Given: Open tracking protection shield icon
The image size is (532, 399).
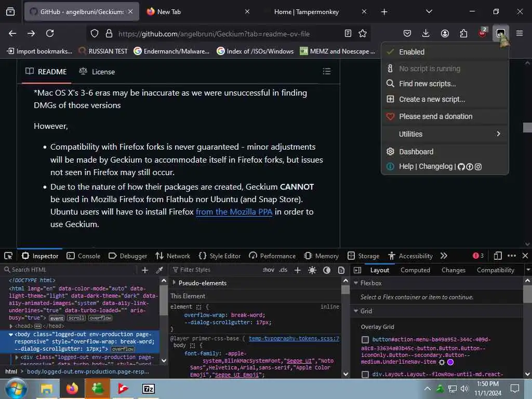Looking at the screenshot, I should point(95,34).
